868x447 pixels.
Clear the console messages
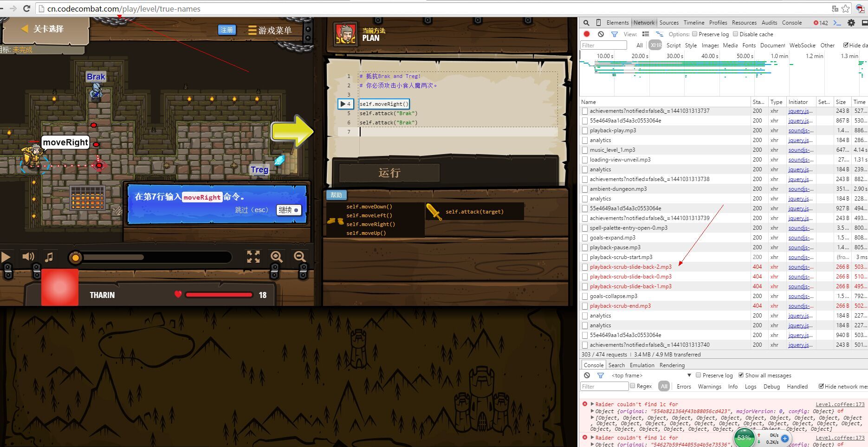587,375
